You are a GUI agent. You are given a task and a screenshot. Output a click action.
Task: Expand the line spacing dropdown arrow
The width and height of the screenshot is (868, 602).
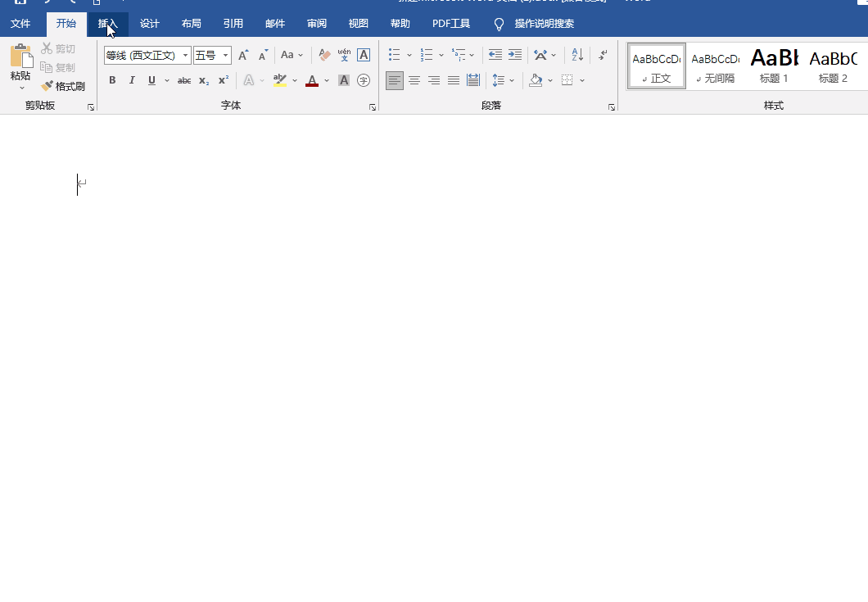(512, 80)
